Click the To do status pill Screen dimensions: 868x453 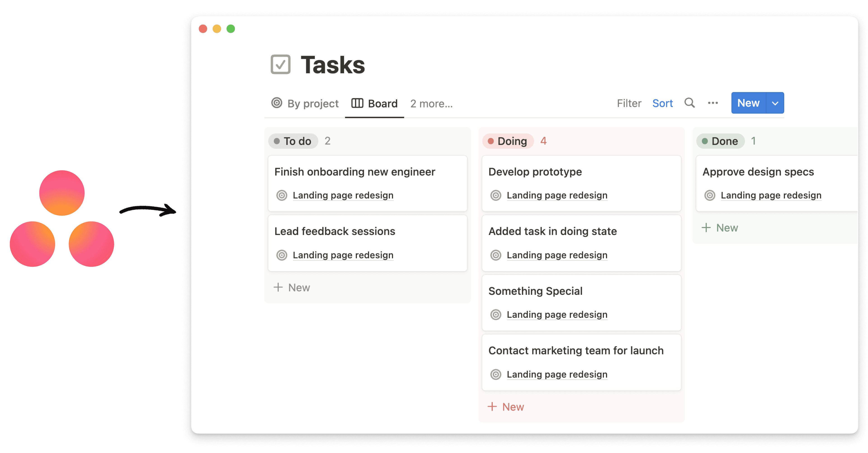pyautogui.click(x=293, y=141)
